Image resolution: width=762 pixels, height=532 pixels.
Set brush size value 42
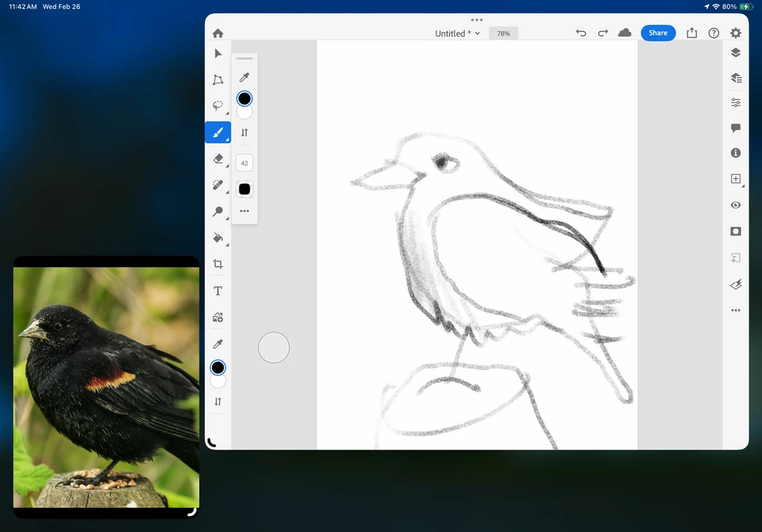tap(244, 163)
